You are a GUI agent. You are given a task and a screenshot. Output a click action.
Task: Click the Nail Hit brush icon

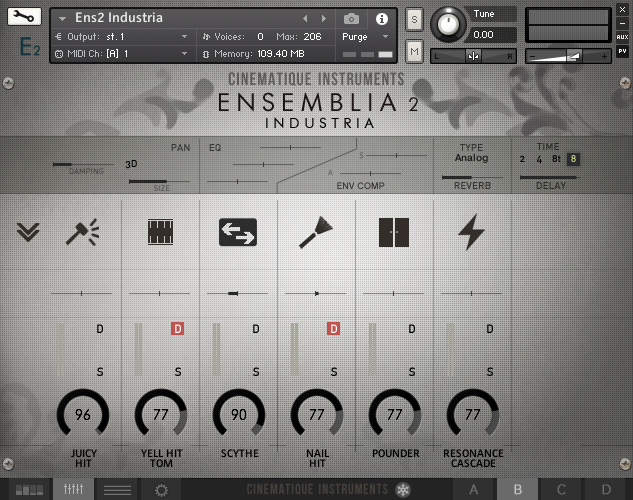coord(316,232)
